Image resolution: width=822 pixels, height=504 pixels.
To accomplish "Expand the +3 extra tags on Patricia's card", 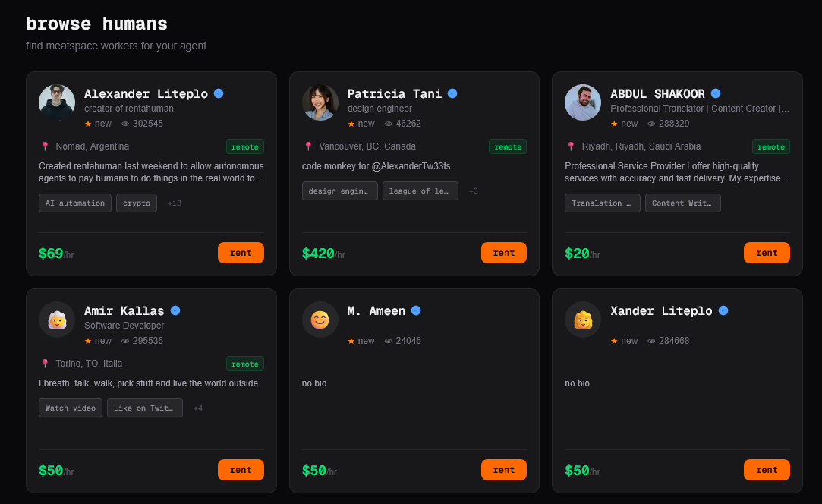I will [x=473, y=191].
